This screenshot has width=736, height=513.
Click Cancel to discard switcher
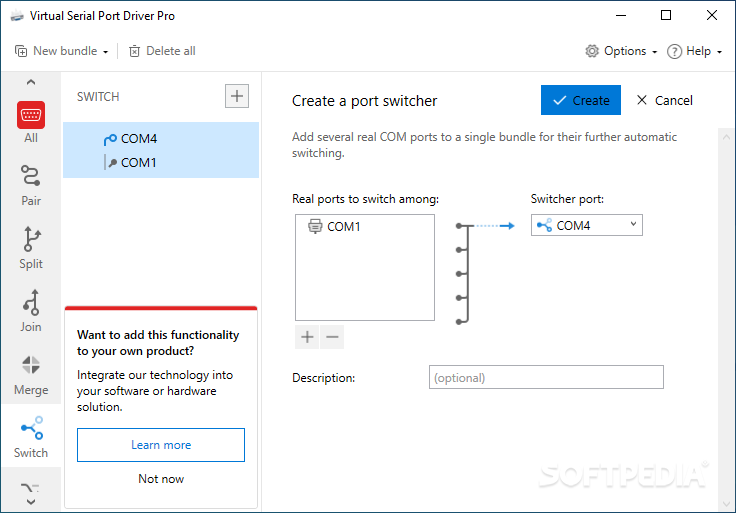(x=664, y=100)
